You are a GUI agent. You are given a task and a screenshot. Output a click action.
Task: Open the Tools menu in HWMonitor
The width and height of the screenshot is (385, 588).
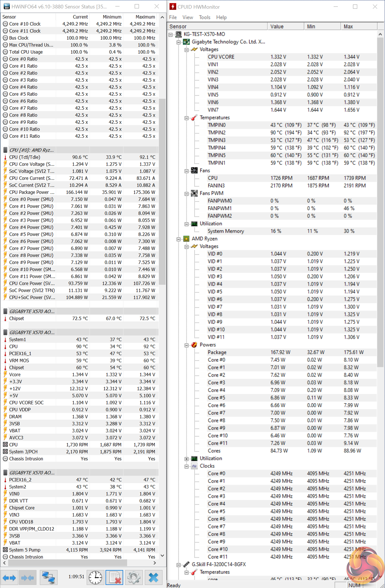point(204,17)
